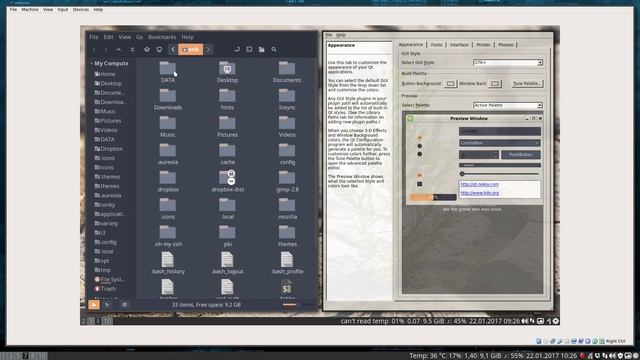
Task: Open the Insync folder icon
Action: pyautogui.click(x=287, y=96)
